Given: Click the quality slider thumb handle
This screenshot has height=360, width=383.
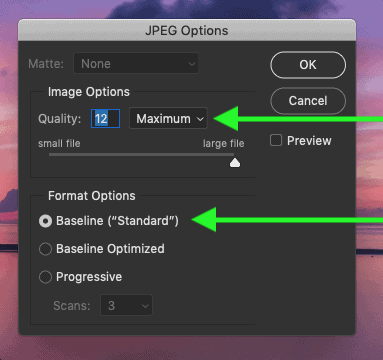Looking at the screenshot, I should click(235, 163).
